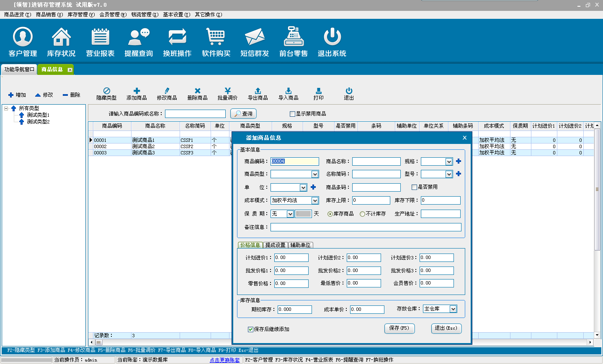Switch to the 提成设置 tab

pyautogui.click(x=275, y=245)
